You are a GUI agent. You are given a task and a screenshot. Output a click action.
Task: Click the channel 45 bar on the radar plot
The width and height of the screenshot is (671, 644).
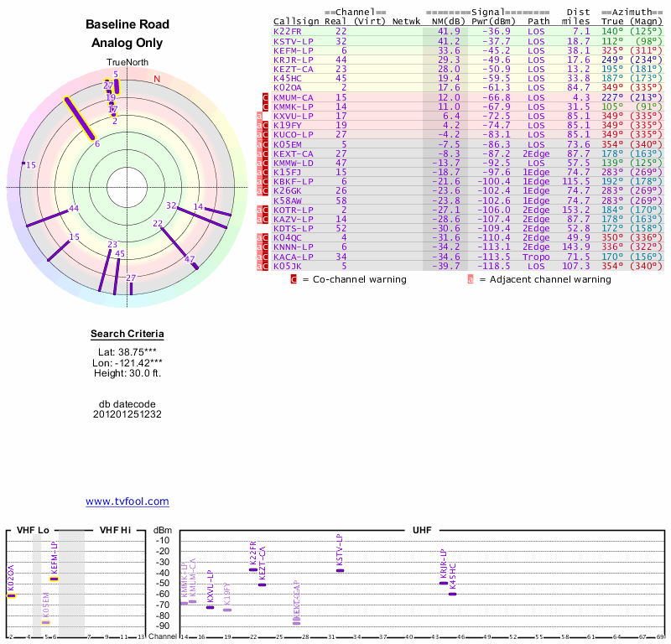point(117,277)
